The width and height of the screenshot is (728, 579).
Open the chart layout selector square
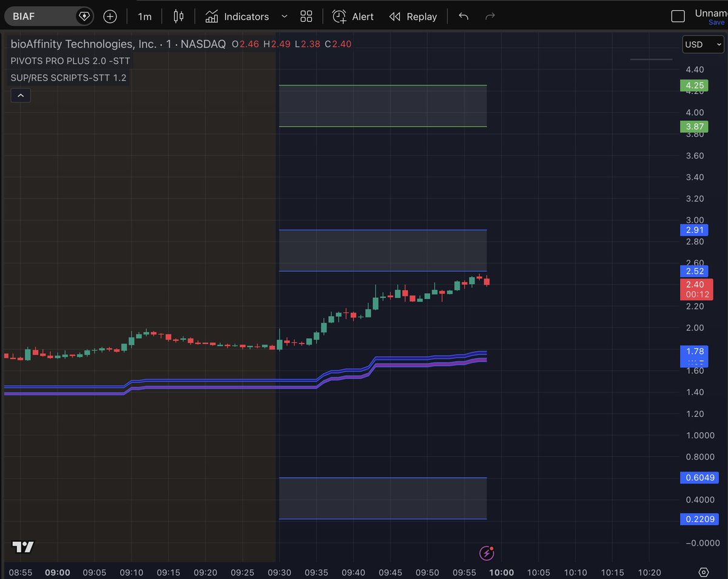coord(678,16)
